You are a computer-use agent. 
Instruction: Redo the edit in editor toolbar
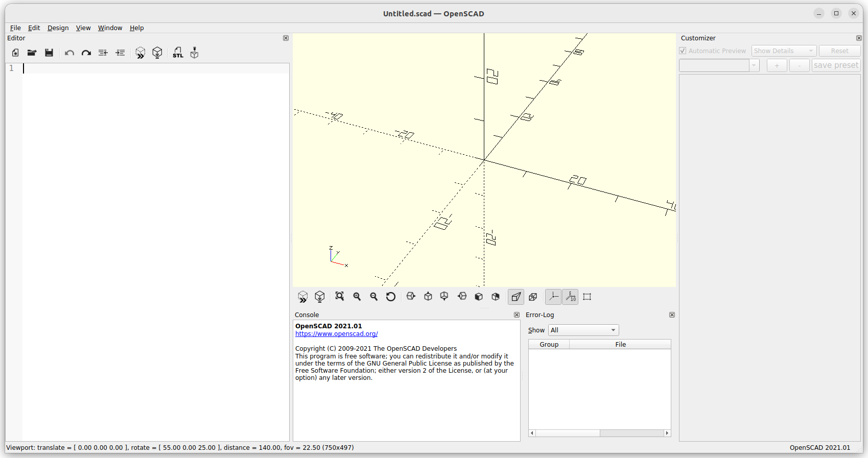point(86,53)
